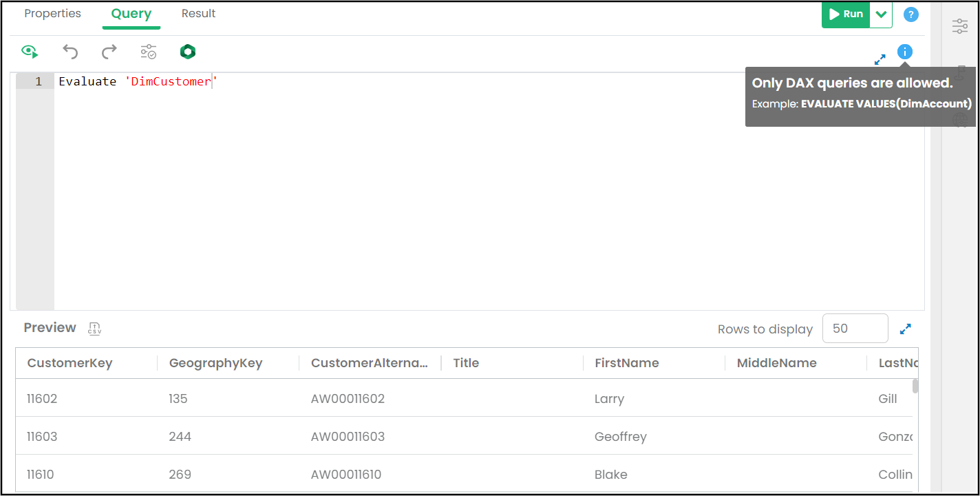Redo the last query edit
This screenshot has width=980, height=496.
click(109, 52)
